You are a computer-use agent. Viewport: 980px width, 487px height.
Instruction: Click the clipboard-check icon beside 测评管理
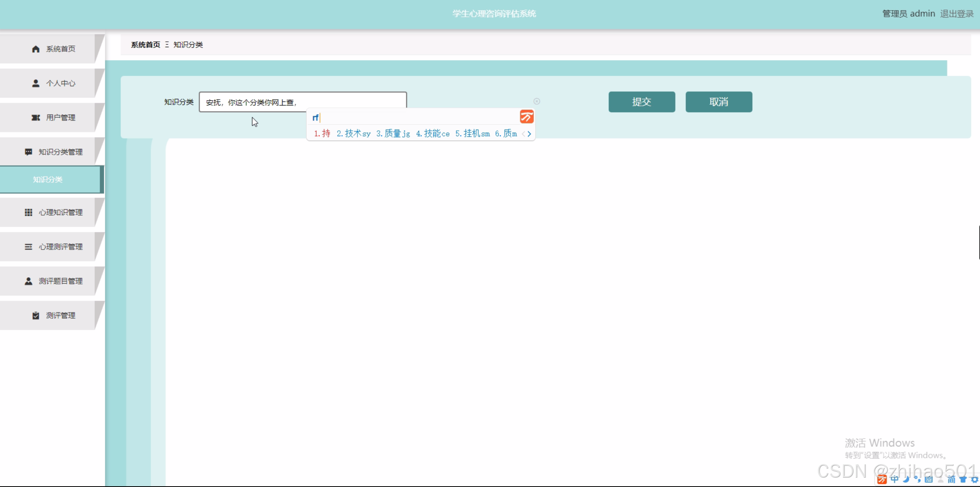point(36,316)
